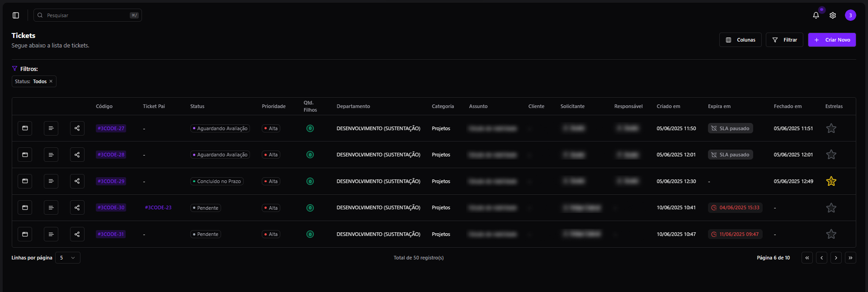This screenshot has height=292, width=868.
Task: Click the Prioridade column header
Action: pos(274,106)
